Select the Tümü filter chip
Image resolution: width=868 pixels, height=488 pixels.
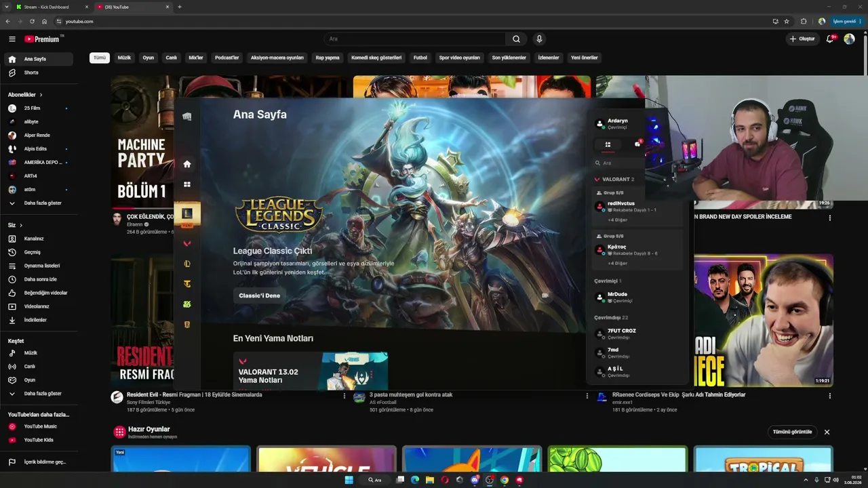tap(100, 58)
